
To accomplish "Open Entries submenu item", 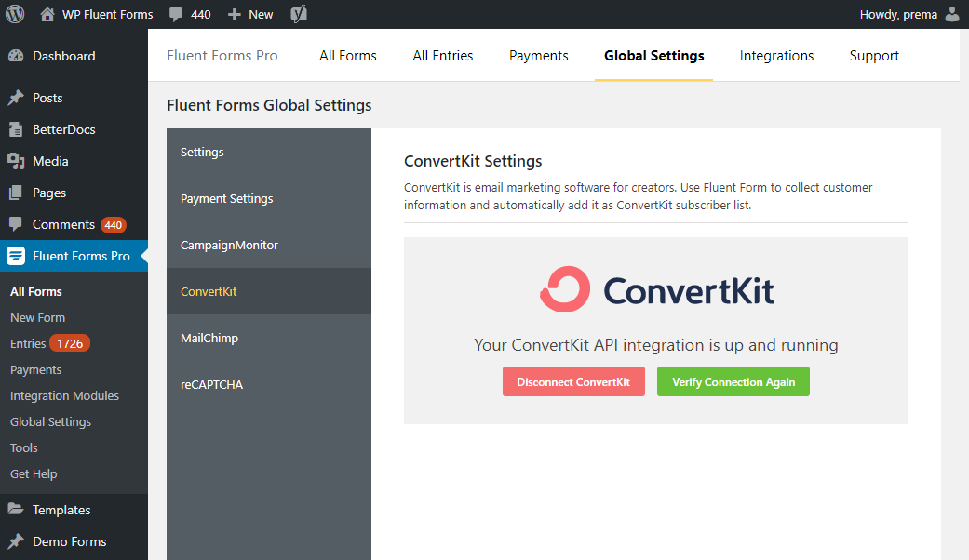I will click(x=28, y=343).
